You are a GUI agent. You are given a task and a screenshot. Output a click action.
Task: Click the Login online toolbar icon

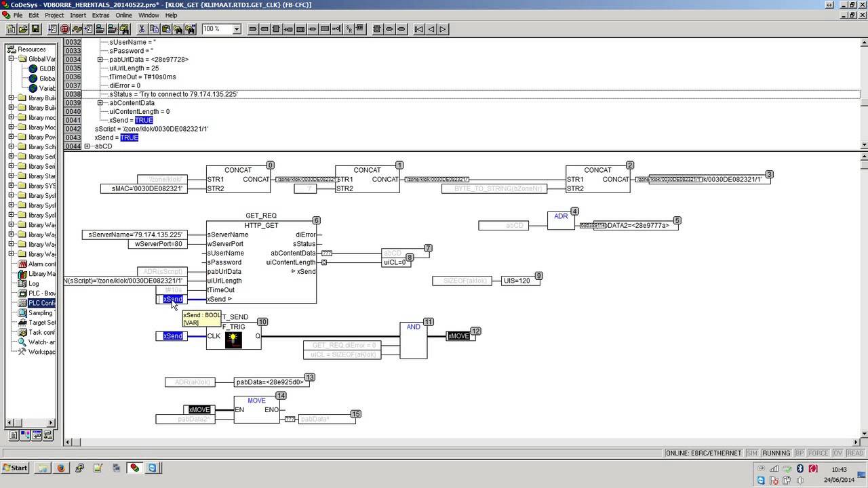point(100,29)
